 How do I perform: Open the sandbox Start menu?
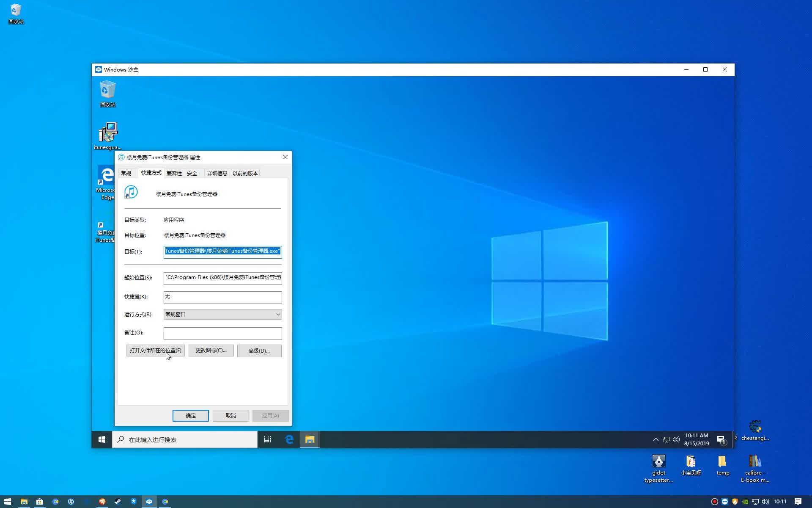click(x=102, y=439)
